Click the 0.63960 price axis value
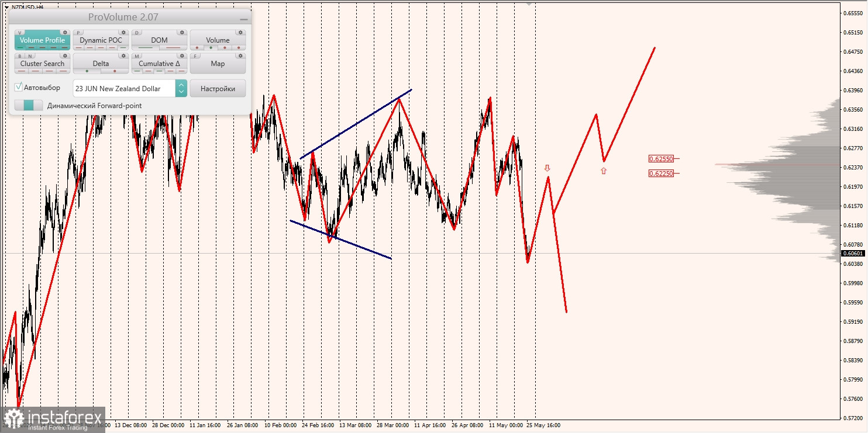The height and width of the screenshot is (433, 868). click(853, 90)
